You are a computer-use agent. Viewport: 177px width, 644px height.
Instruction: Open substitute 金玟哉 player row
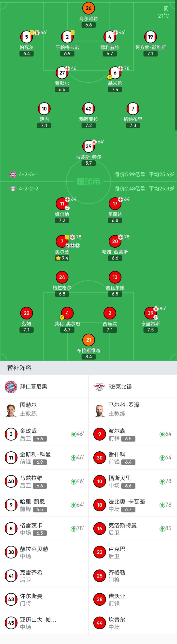coord(44,434)
